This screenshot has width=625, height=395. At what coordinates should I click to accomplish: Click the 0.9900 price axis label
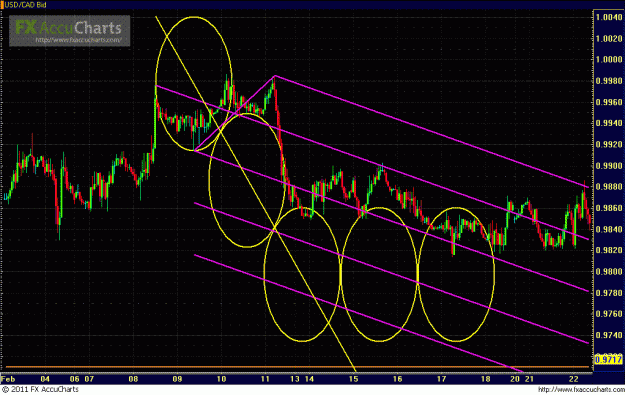tap(609, 166)
